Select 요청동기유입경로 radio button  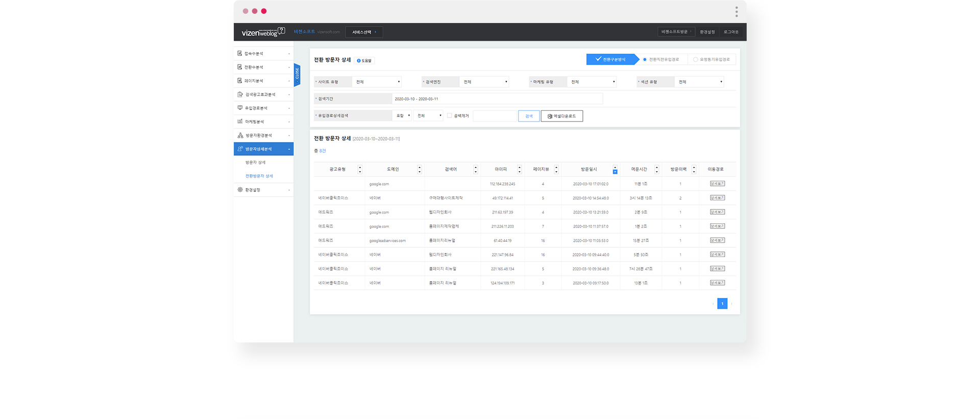pyautogui.click(x=695, y=59)
